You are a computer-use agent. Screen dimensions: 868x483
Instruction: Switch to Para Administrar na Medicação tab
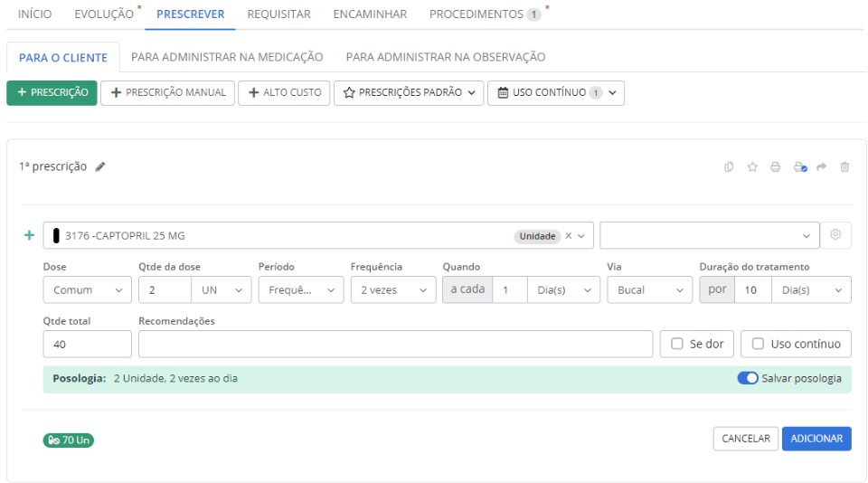coord(227,57)
